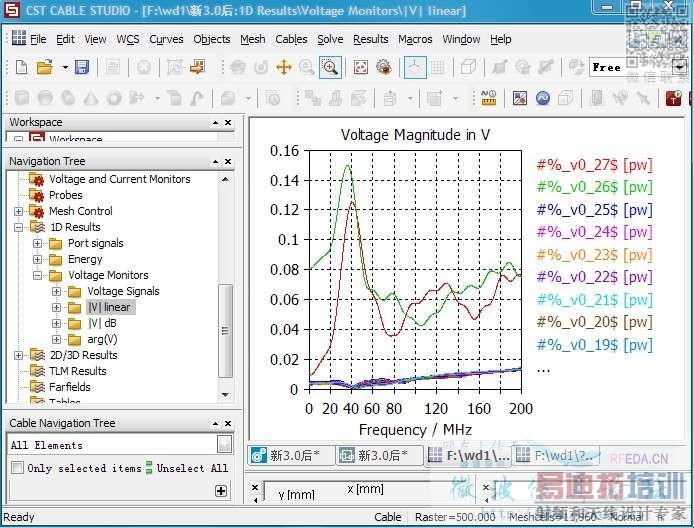Screen dimensions: 694x528
Task: Close the Navigation Tree panel
Action: pyautogui.click(x=228, y=161)
